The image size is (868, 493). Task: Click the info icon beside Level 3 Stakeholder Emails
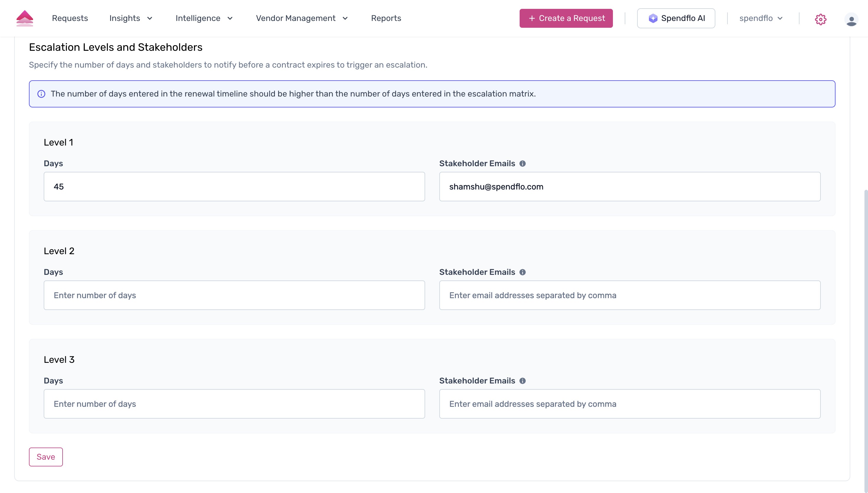point(523,381)
